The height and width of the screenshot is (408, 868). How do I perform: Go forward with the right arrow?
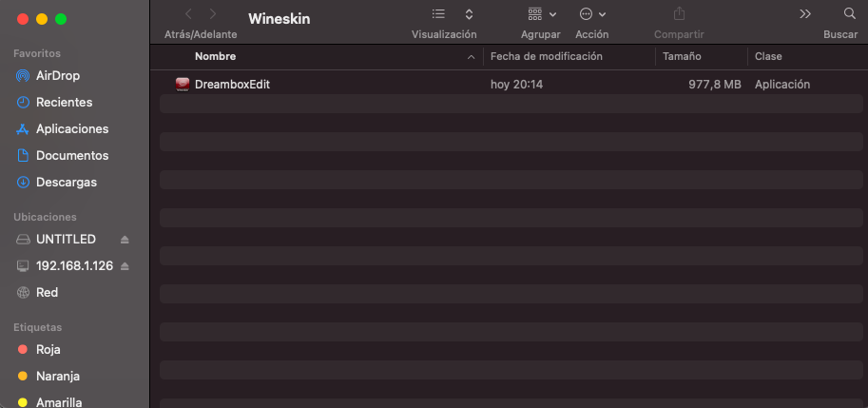click(x=213, y=14)
